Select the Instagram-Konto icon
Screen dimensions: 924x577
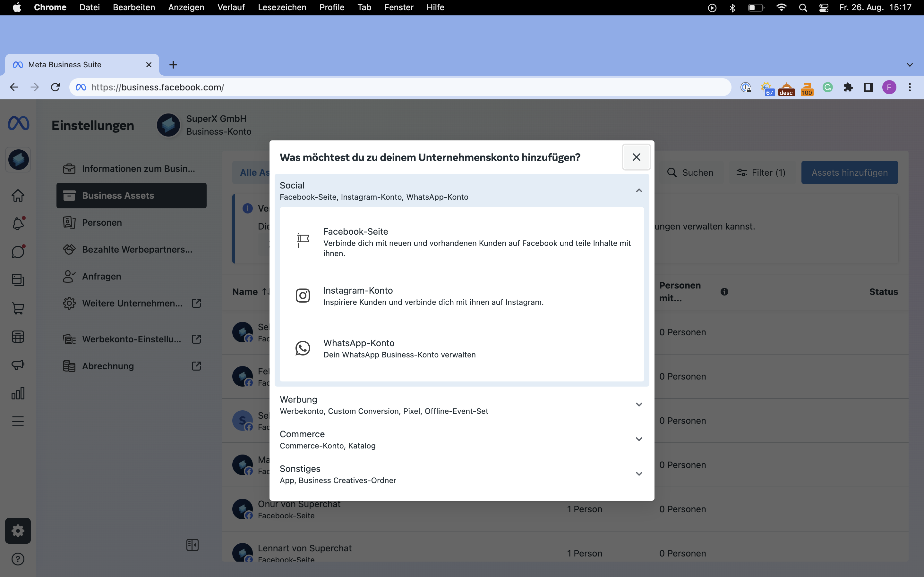click(x=303, y=295)
